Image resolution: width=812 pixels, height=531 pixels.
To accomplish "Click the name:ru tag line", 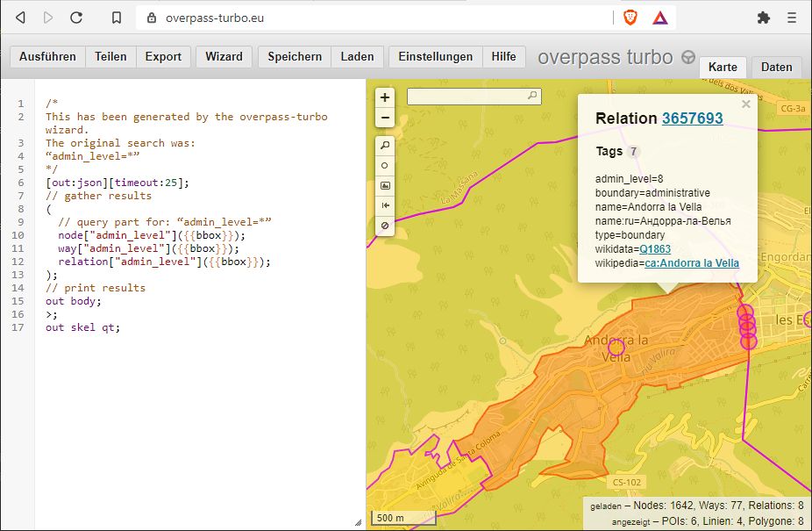I will pyautogui.click(x=663, y=221).
